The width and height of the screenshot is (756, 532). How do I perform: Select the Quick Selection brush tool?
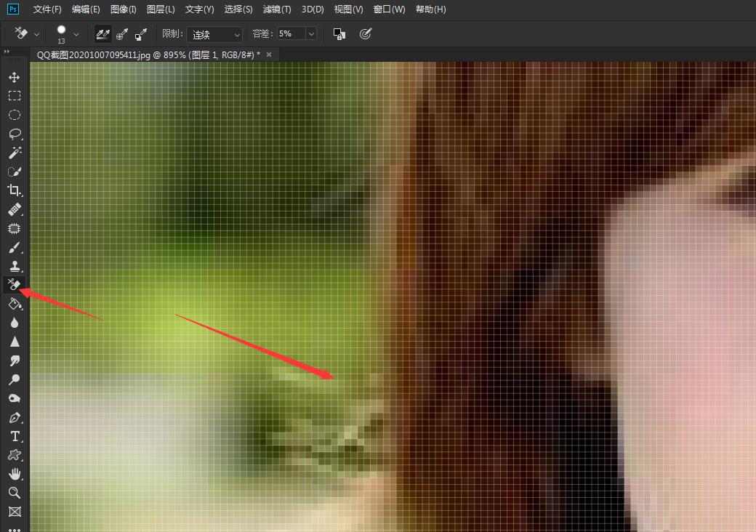[15, 172]
